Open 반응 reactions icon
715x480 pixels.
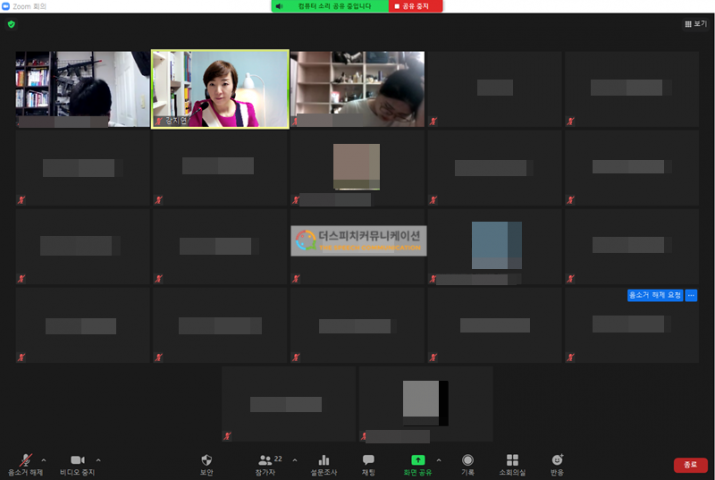[x=557, y=461]
